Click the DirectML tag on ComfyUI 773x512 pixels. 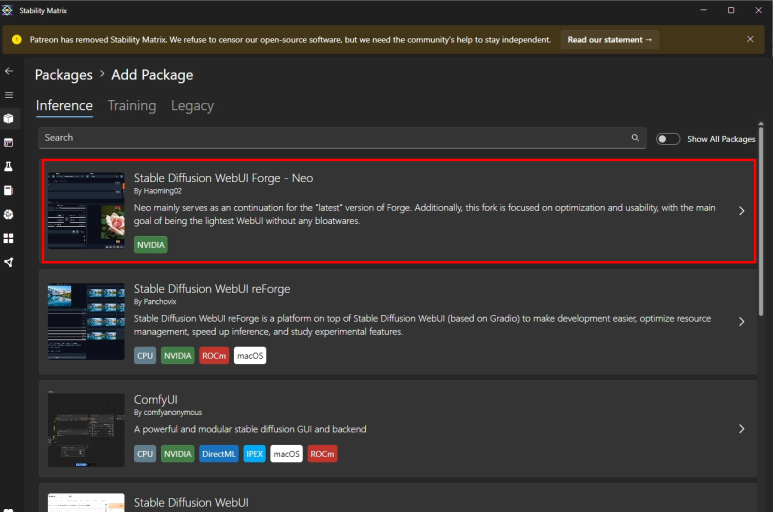click(x=219, y=454)
